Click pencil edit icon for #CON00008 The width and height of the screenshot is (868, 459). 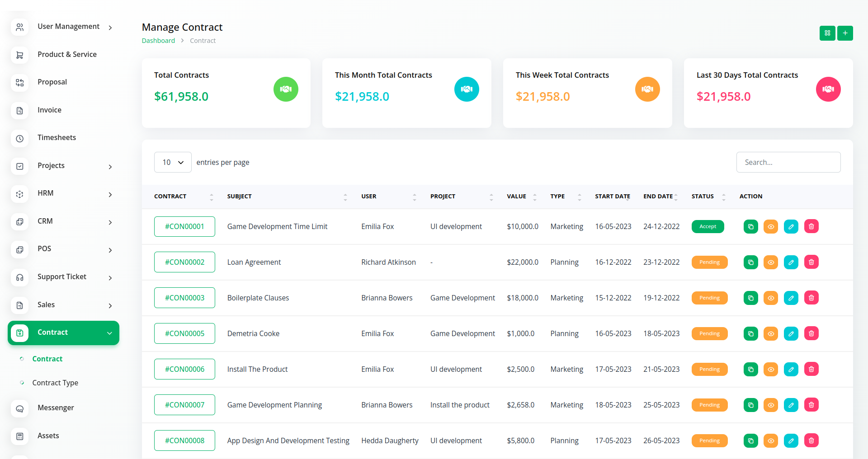pos(791,440)
